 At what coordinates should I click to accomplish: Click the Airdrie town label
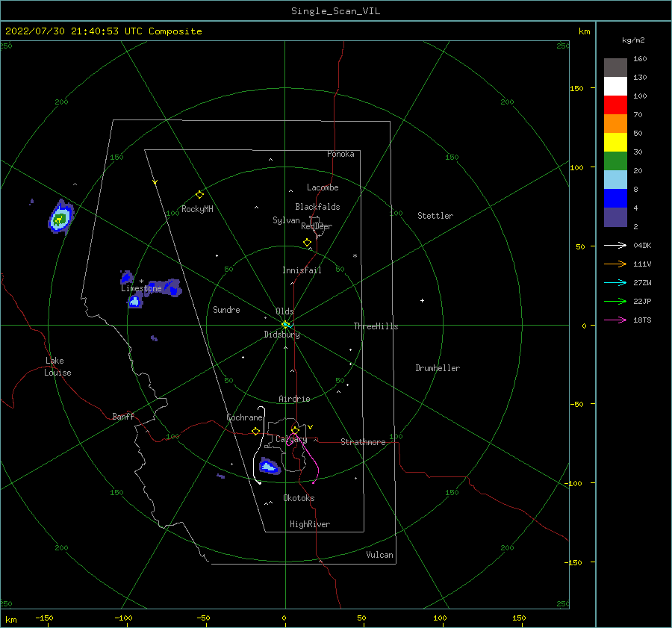point(294,399)
